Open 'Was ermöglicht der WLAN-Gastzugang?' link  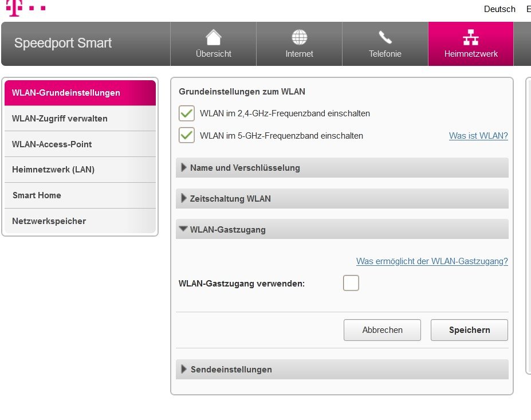coord(432,261)
